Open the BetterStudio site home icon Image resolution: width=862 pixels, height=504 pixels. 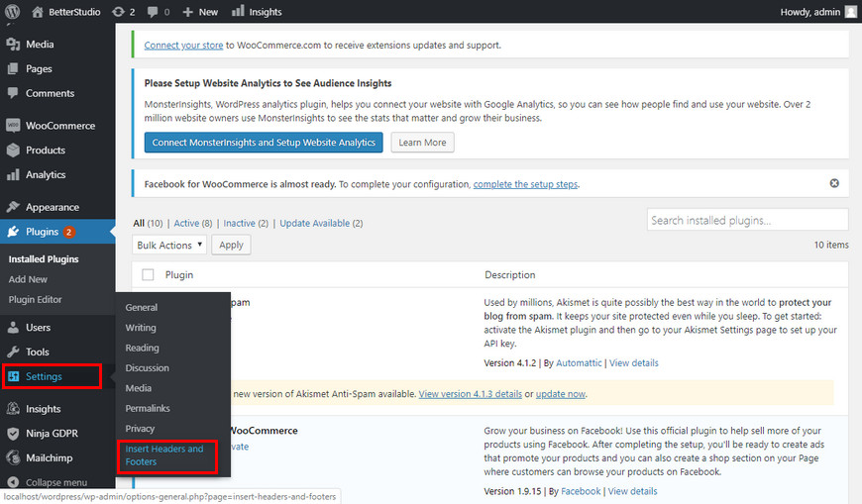38,12
